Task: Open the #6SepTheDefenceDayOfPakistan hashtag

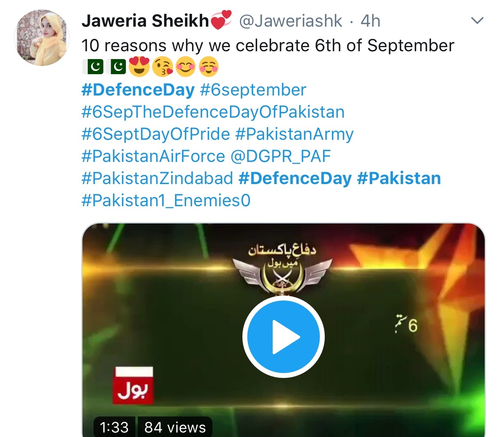Action: (x=213, y=112)
